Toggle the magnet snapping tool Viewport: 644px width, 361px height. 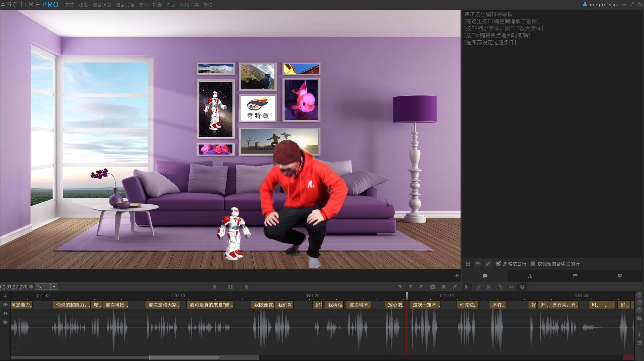(522, 287)
